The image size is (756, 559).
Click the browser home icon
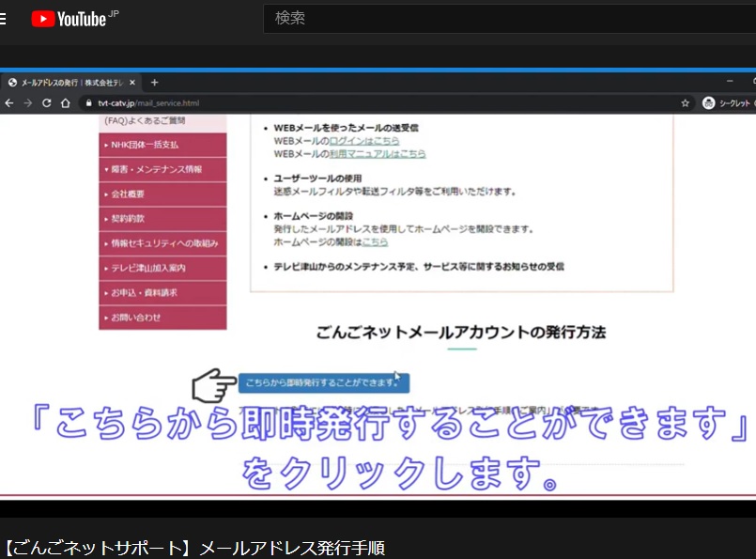(x=65, y=103)
